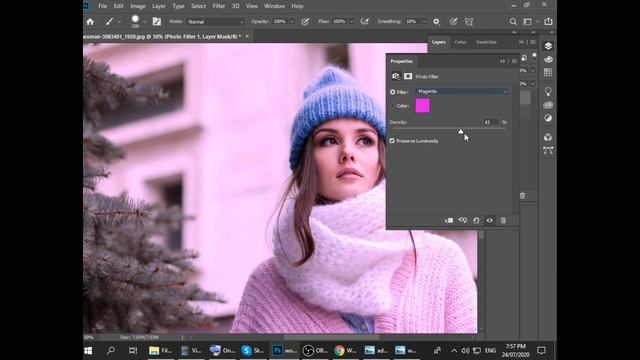Expand the Smoothing 10% dropdown arrow

[424, 22]
